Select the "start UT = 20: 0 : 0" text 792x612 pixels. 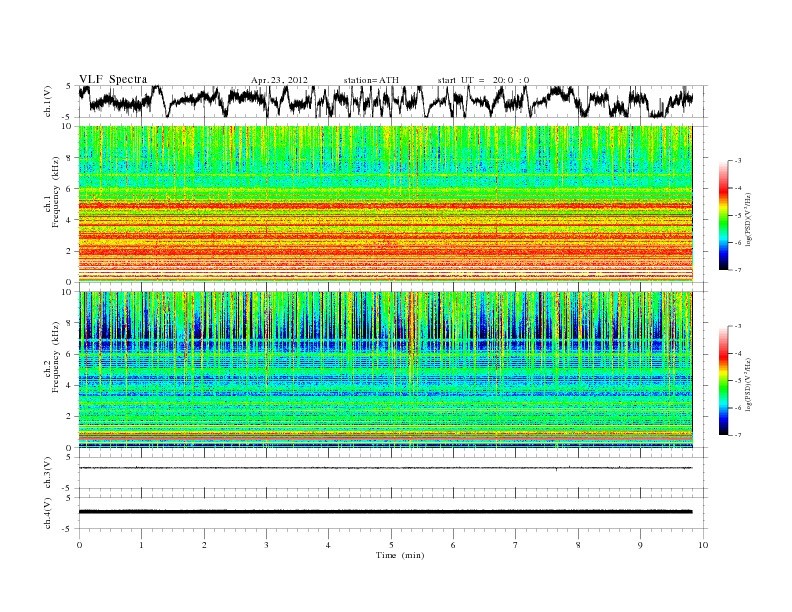coord(483,80)
